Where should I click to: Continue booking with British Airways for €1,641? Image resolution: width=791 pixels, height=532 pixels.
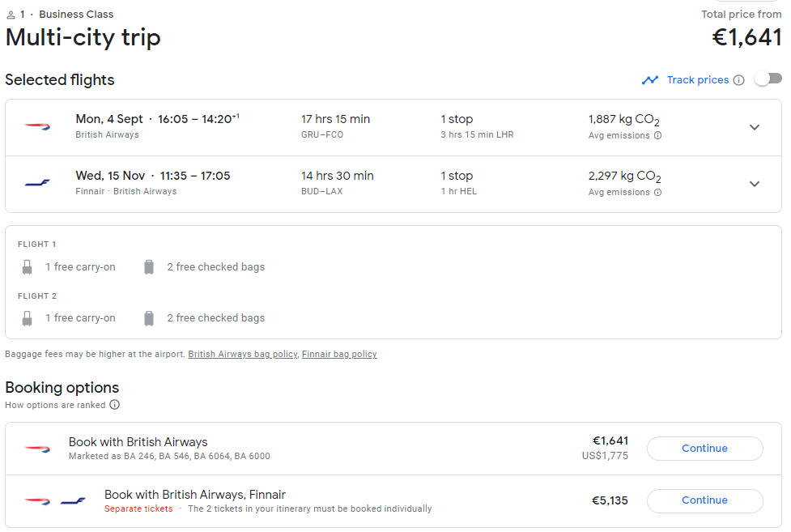point(704,449)
